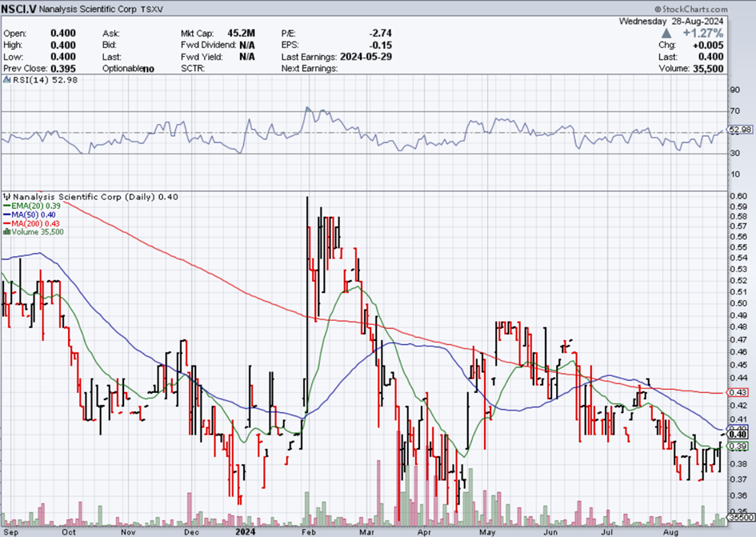The width and height of the screenshot is (756, 537).
Task: Click the Last Earnings date 2024-05-29
Action: click(x=366, y=57)
